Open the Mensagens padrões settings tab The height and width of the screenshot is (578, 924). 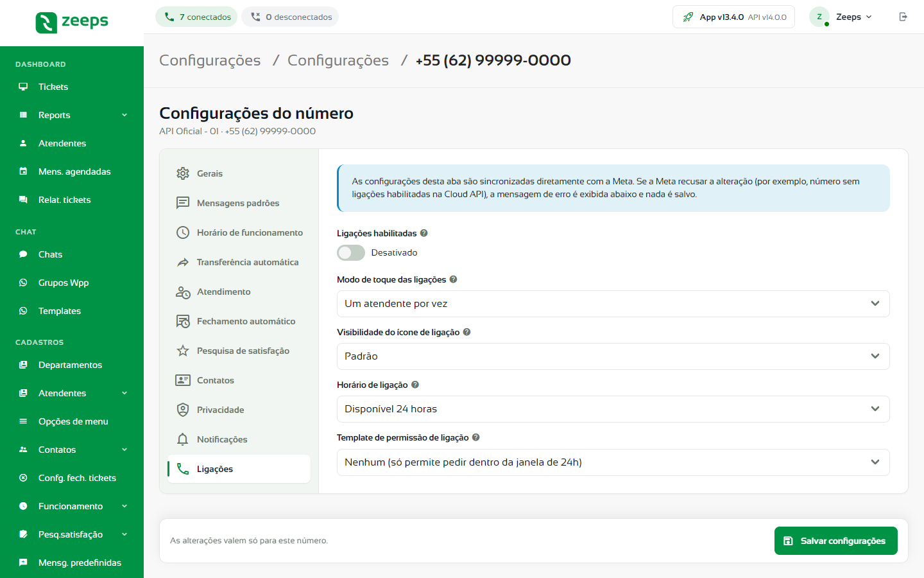[239, 203]
